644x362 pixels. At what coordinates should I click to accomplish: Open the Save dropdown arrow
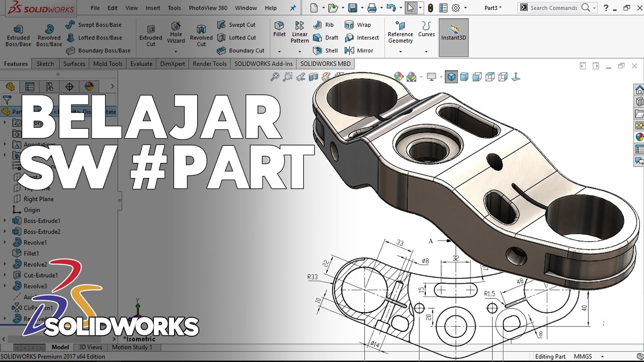(361, 8)
